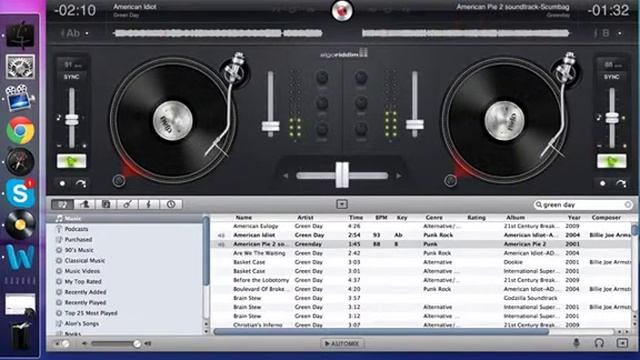Image resolution: width=640 pixels, height=360 pixels.
Task: Click the right deck cue point button below turntable
Action: click(450, 180)
